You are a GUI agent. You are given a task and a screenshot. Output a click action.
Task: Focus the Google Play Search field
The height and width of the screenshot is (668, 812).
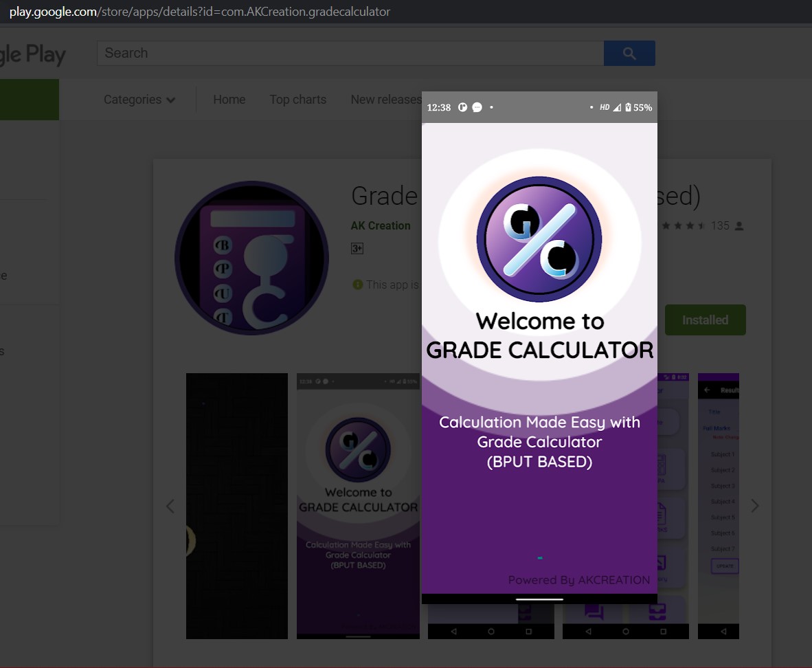[350, 53]
